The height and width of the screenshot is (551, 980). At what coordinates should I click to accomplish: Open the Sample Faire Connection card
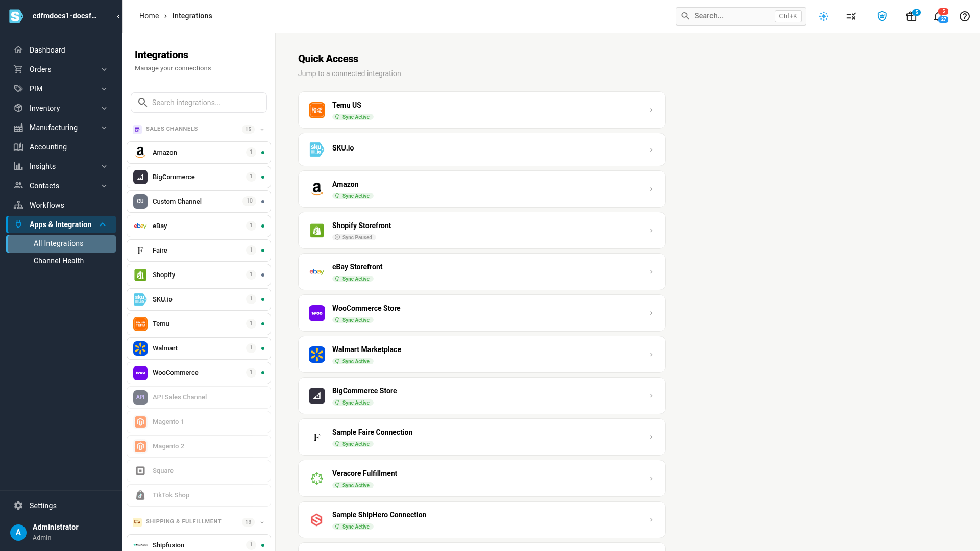[x=481, y=437]
